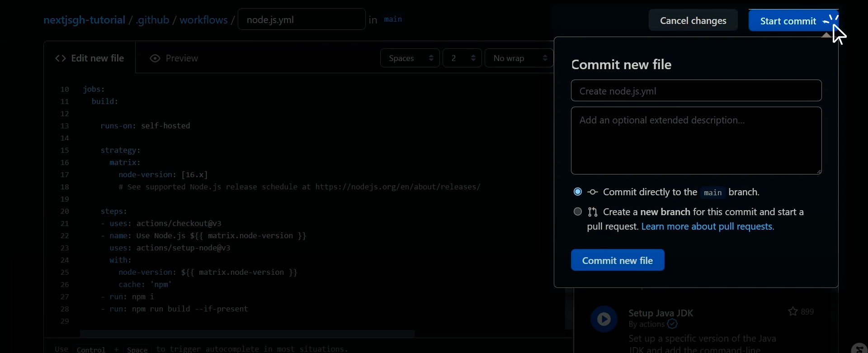Click the Setup Java JDK play icon
This screenshot has width=868, height=353.
tap(604, 319)
